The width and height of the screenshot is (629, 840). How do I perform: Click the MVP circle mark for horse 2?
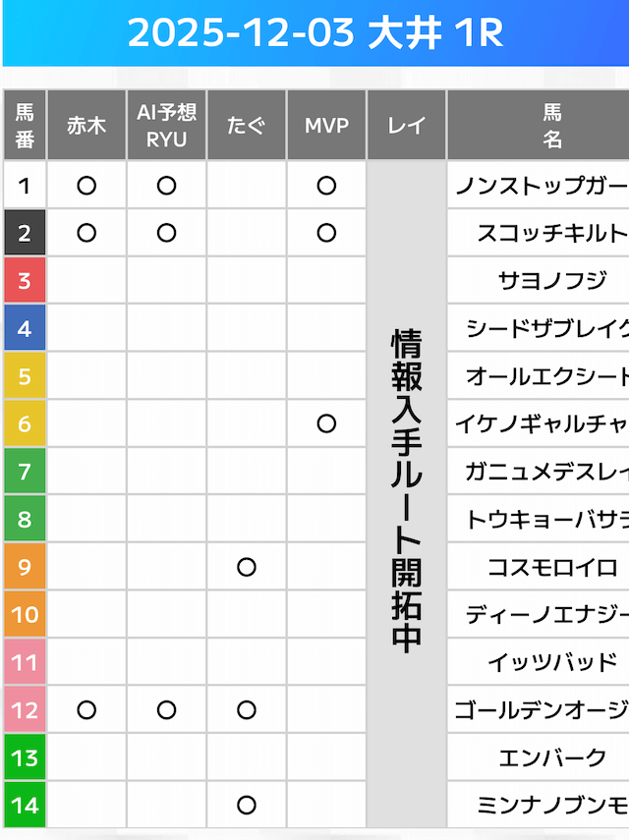[x=326, y=233]
